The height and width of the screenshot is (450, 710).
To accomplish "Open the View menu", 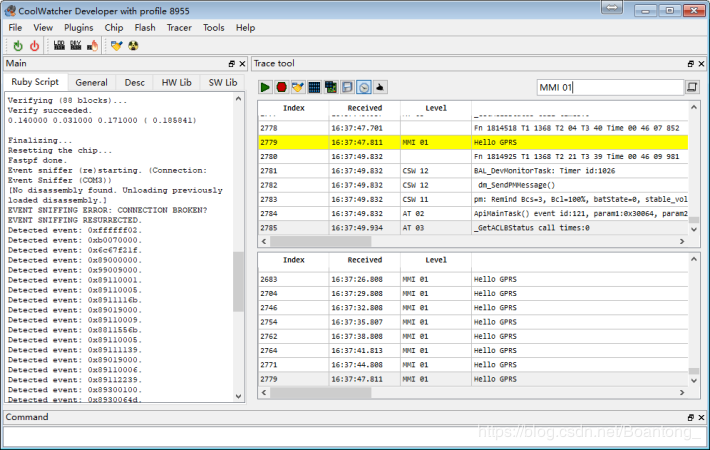I will pyautogui.click(x=43, y=28).
